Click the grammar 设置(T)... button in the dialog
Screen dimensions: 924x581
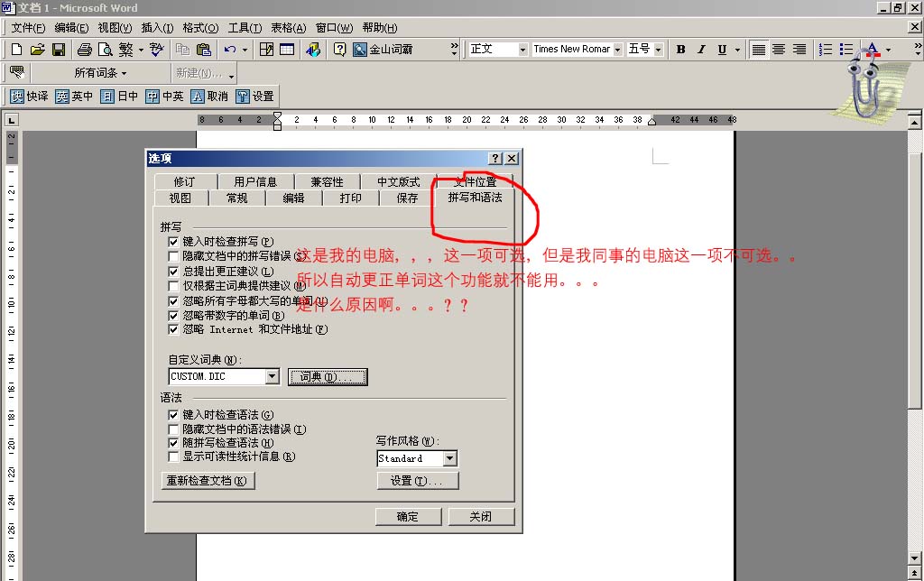tap(418, 481)
